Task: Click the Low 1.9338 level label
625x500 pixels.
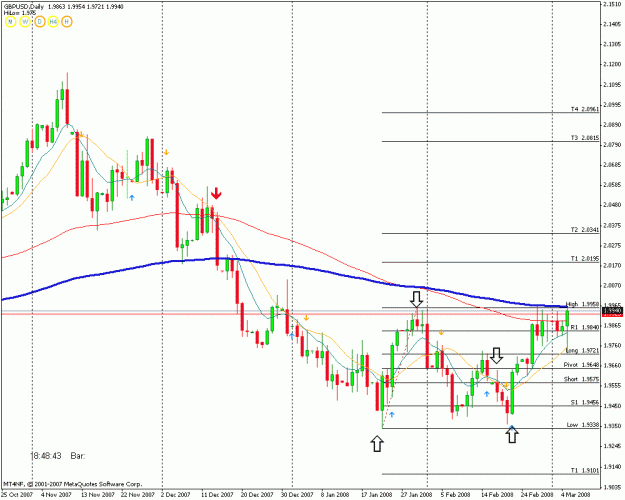Action: 582,425
